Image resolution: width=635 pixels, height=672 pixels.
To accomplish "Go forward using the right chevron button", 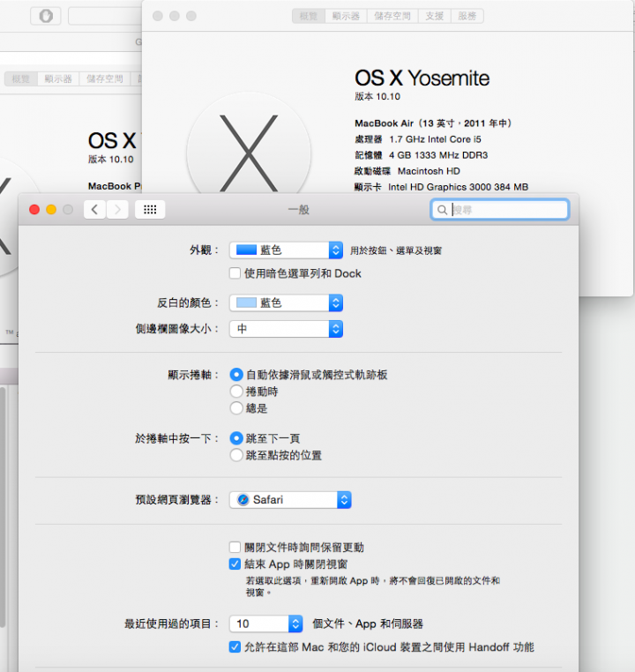I will (x=117, y=210).
